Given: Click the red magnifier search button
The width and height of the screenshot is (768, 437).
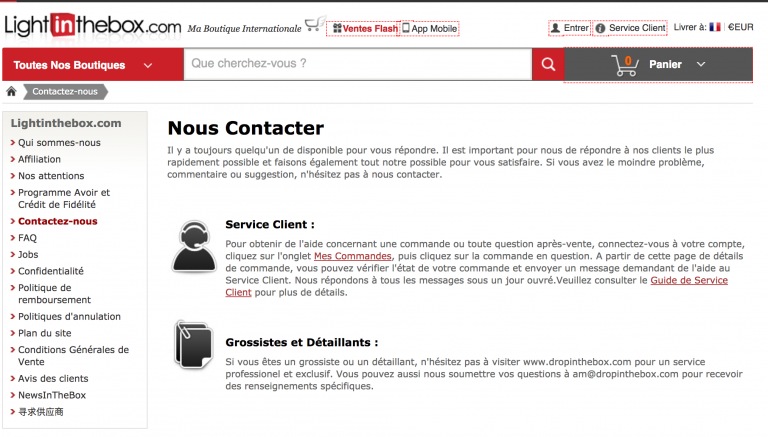Looking at the screenshot, I should [548, 64].
